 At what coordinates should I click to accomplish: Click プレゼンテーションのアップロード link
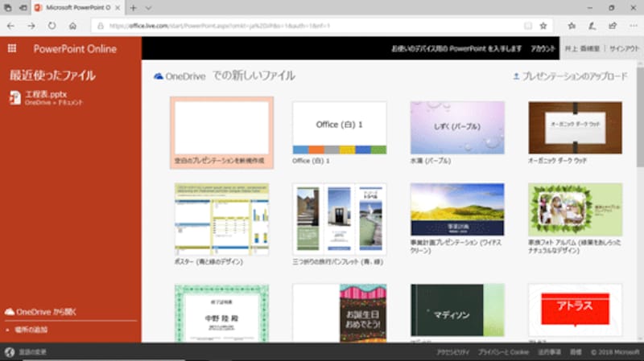click(x=570, y=76)
